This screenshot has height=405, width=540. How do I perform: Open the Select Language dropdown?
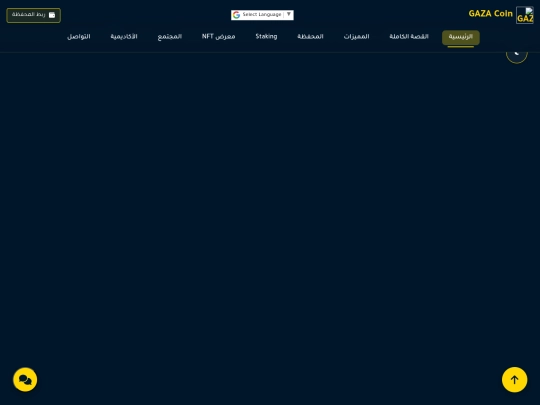coord(262,15)
